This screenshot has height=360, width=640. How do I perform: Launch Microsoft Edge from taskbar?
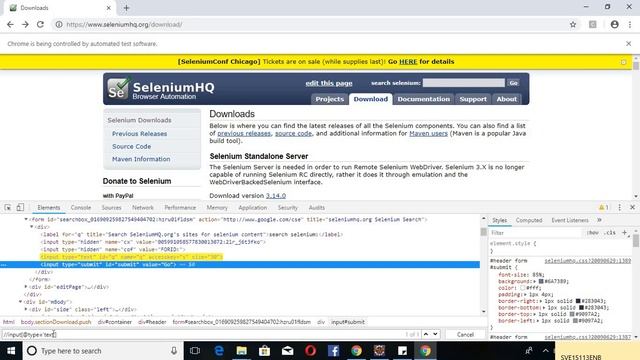pyautogui.click(x=219, y=351)
